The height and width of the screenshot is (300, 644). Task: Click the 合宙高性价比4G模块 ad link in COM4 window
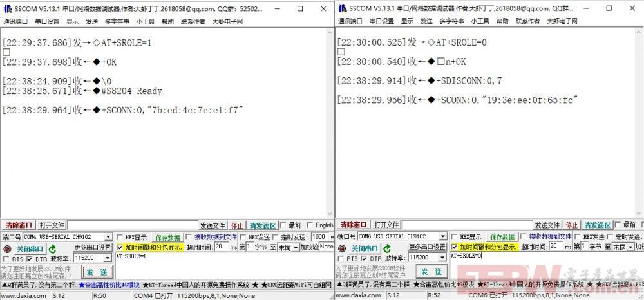pos(109,285)
